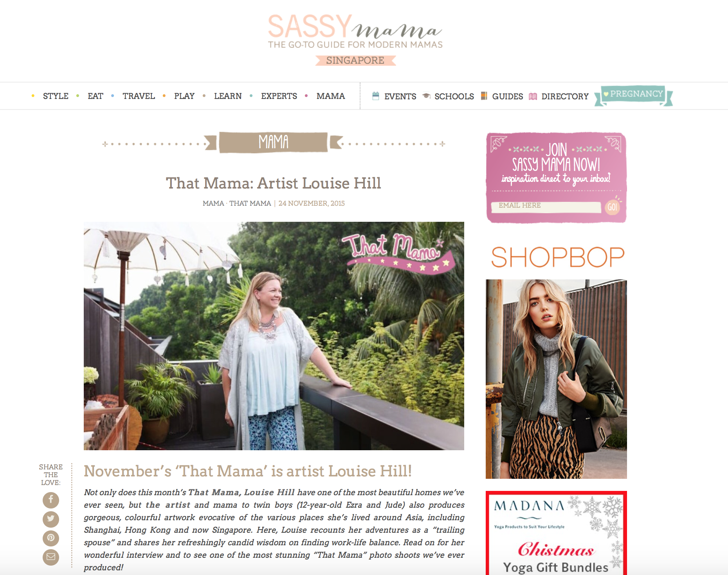Click the Guides book icon

pyautogui.click(x=484, y=96)
